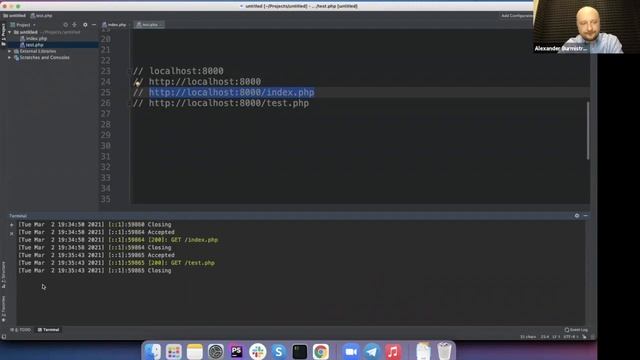Open Slack from the dock

click(258, 351)
